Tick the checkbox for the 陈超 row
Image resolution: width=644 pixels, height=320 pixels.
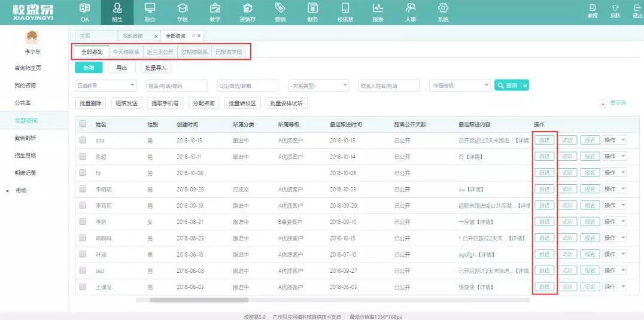tap(83, 156)
